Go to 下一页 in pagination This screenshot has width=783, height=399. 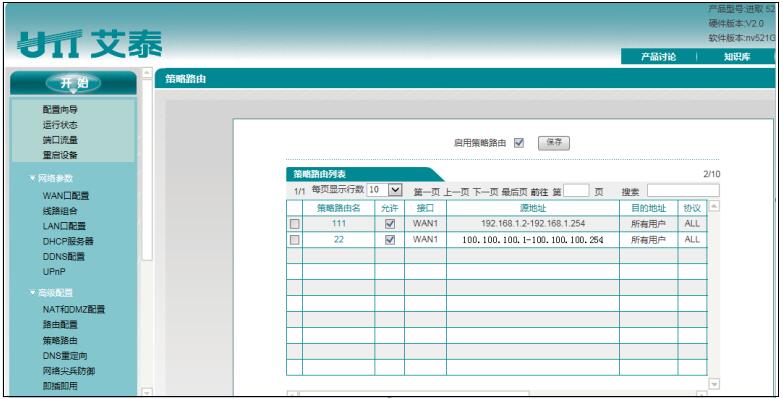point(485,192)
